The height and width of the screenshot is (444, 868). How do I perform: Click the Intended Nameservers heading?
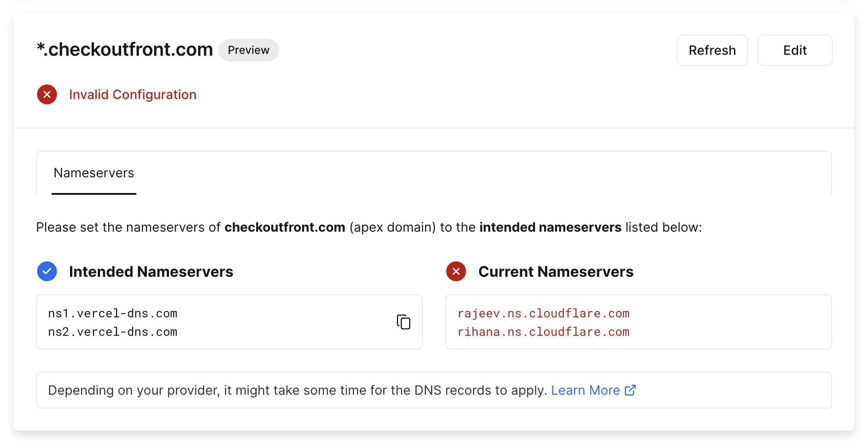pos(151,271)
